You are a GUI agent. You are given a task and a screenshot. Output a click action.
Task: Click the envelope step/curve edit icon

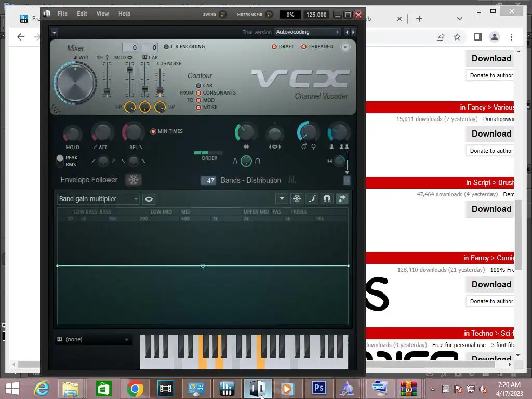point(312,199)
